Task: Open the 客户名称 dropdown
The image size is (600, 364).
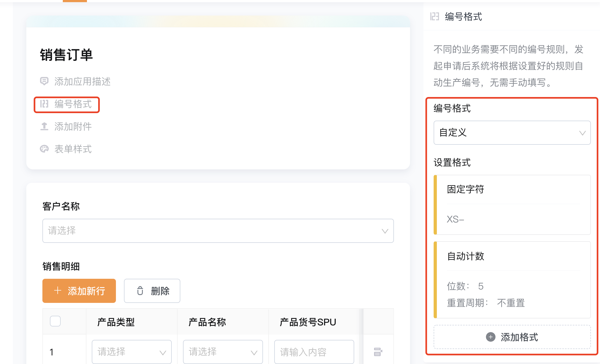Action: [x=218, y=231]
